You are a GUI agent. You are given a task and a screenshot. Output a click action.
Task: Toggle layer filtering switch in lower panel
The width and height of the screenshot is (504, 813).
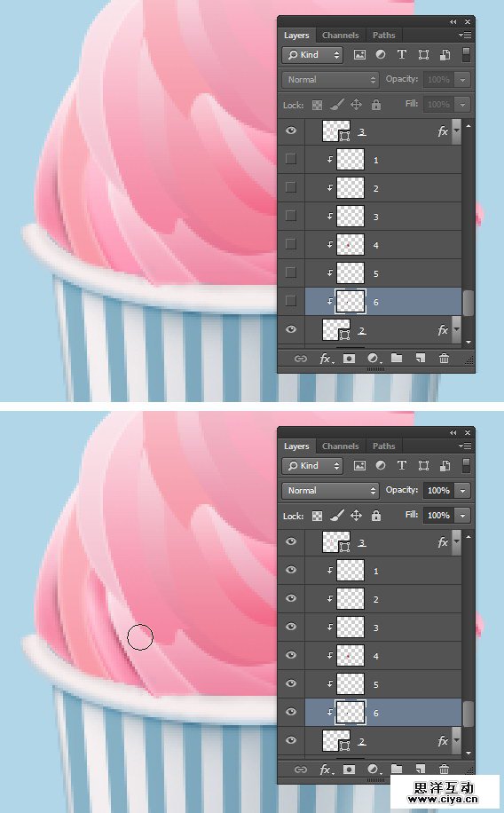pos(466,466)
